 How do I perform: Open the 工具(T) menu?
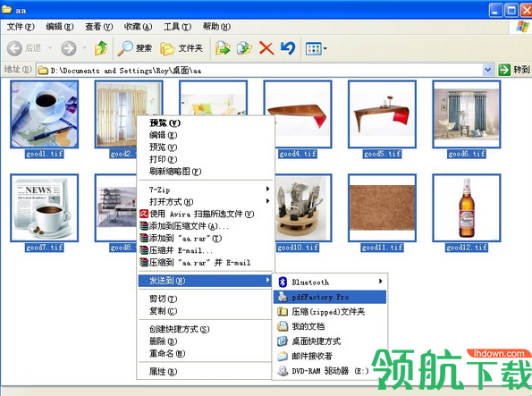coord(177,27)
